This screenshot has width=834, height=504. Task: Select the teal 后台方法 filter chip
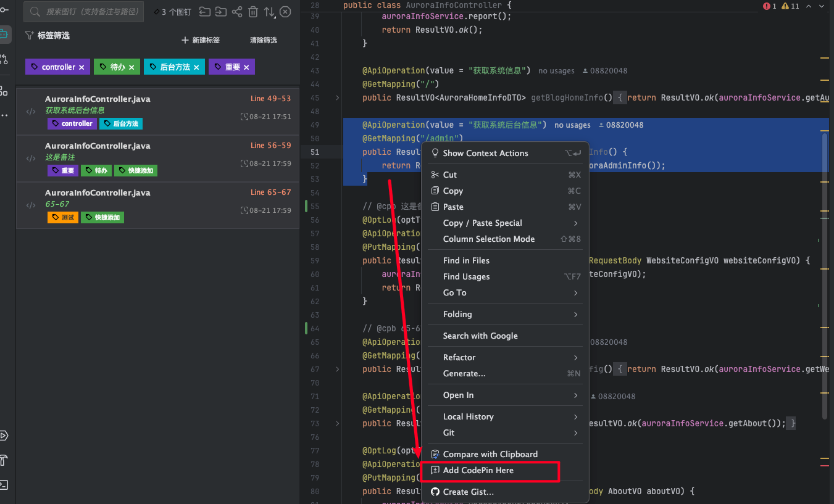coord(174,67)
